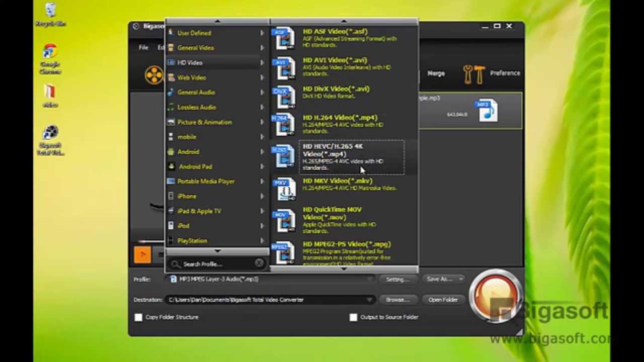The image size is (644, 362).
Task: Click the Search Profile input field
Action: click(x=216, y=264)
